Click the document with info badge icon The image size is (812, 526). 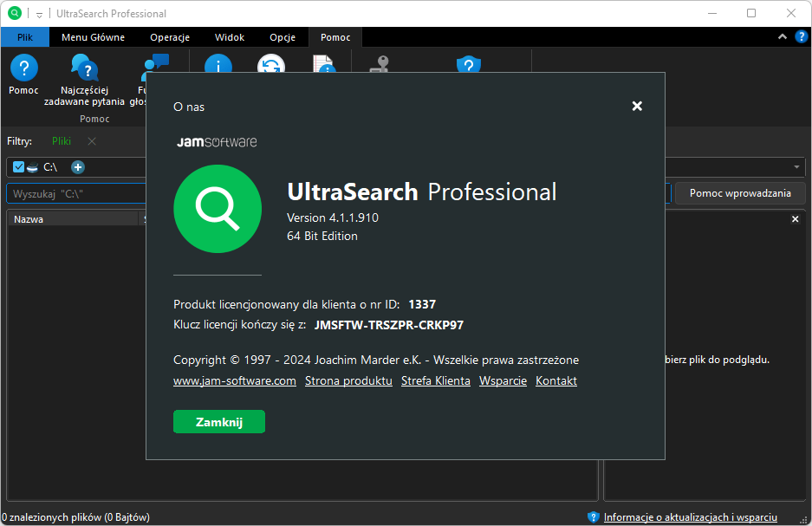pos(324,63)
